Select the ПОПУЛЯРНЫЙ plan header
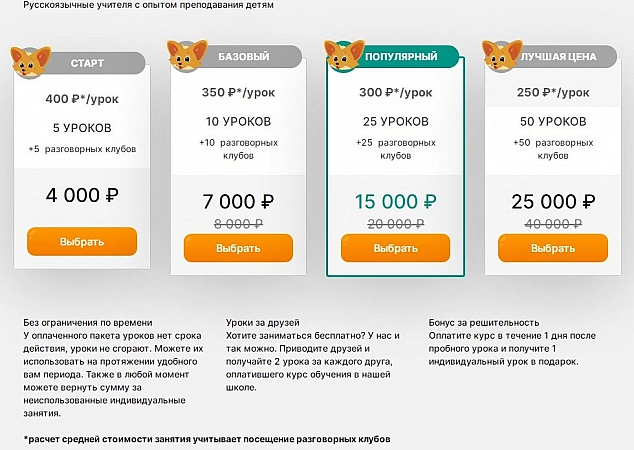 [404, 57]
